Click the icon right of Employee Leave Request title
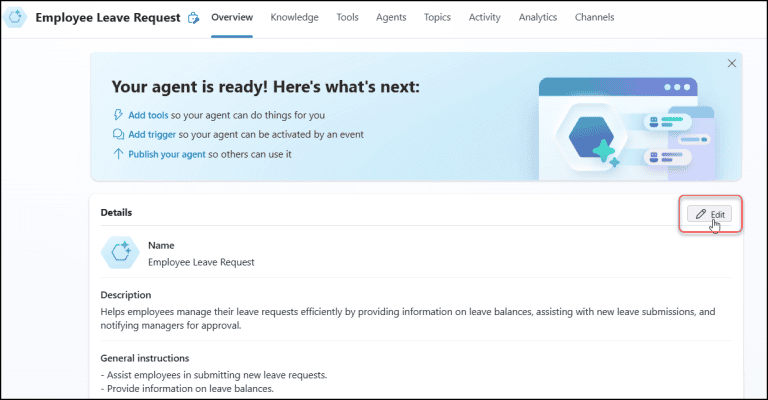The width and height of the screenshot is (768, 400). tap(194, 18)
